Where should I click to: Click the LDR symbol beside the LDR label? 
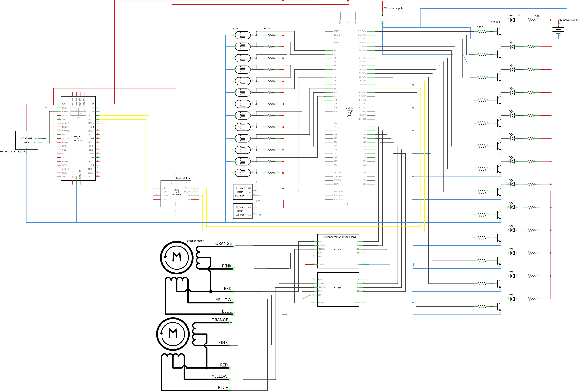coord(243,35)
